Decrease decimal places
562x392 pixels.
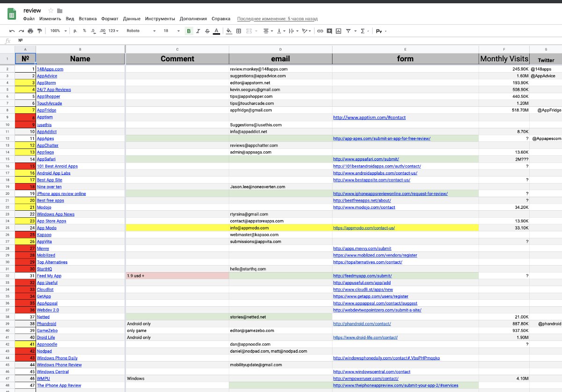(93, 31)
